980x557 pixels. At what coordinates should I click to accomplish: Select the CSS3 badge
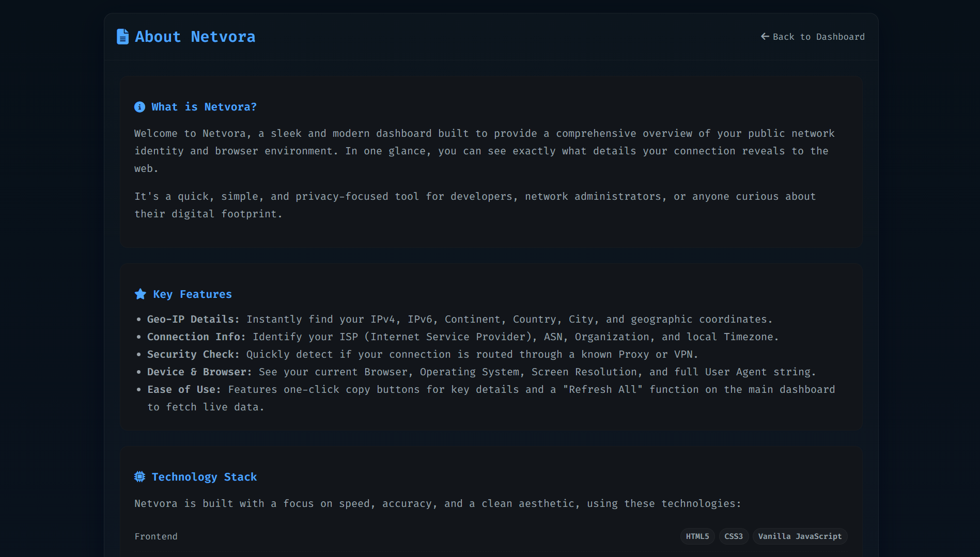tap(733, 536)
